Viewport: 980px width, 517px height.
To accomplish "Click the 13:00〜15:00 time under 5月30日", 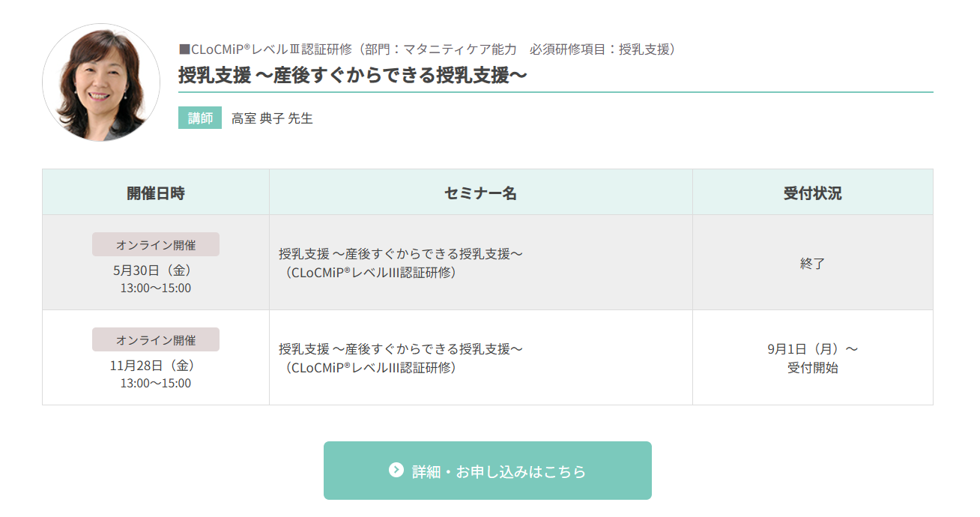I will coord(156,288).
